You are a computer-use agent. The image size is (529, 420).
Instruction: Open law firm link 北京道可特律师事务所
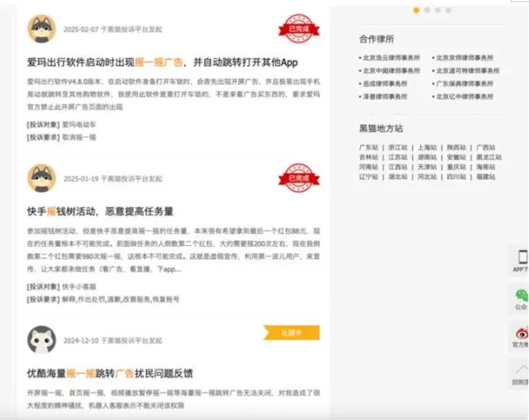[468, 70]
